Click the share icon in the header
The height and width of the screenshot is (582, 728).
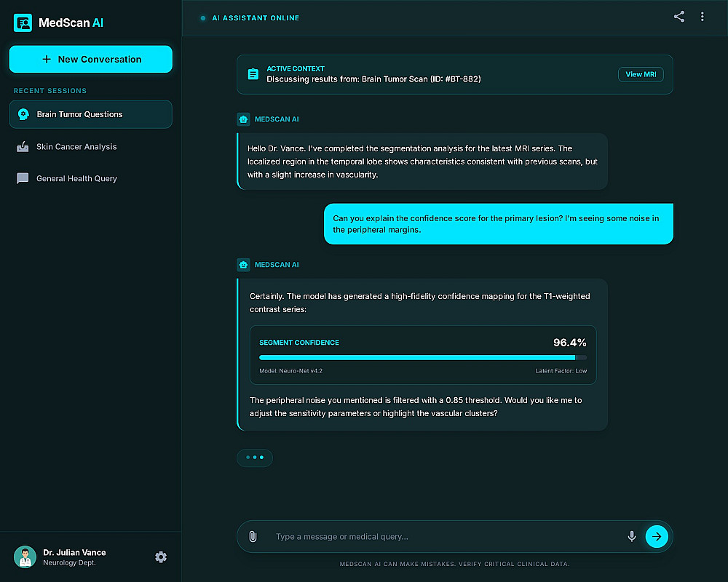pos(679,17)
